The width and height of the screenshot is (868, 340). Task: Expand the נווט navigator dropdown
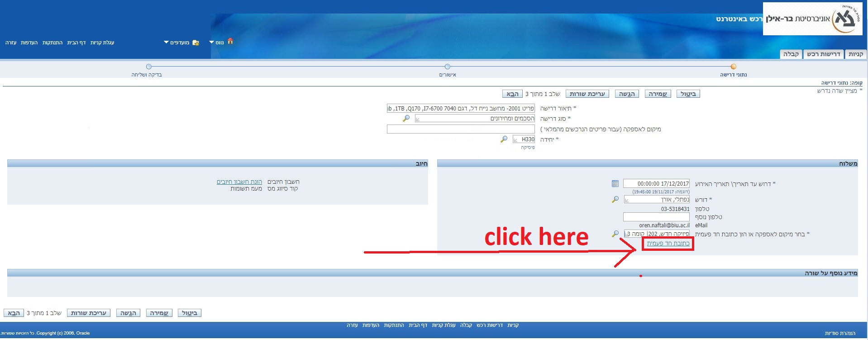point(212,43)
